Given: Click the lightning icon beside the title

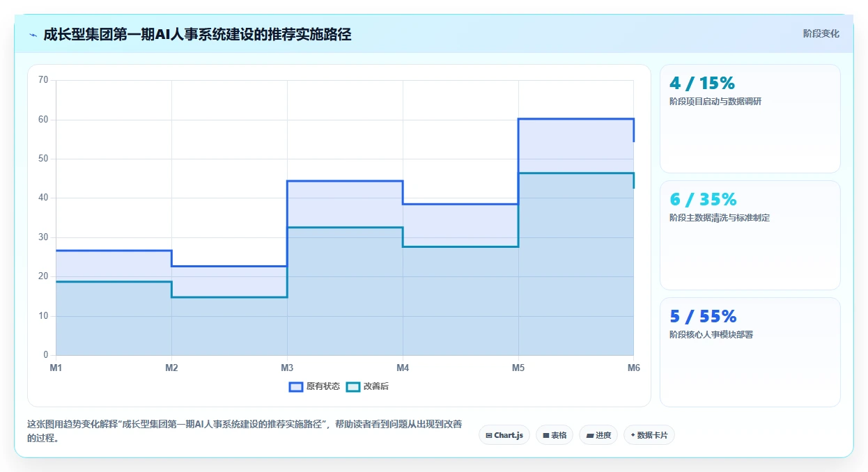Looking at the screenshot, I should tap(33, 35).
